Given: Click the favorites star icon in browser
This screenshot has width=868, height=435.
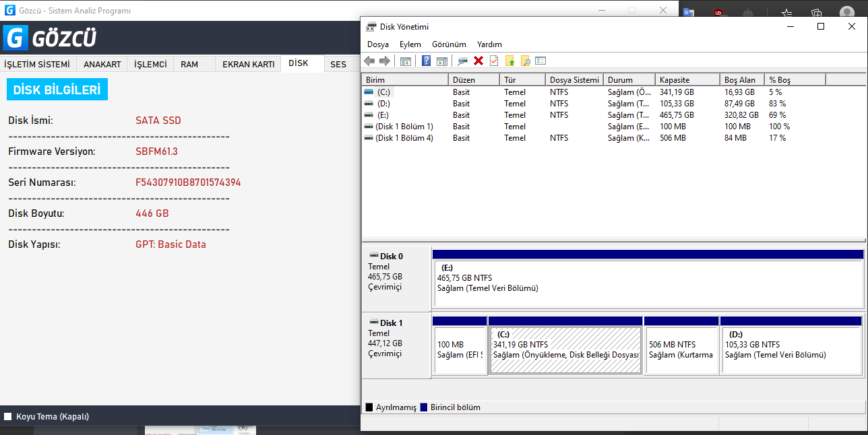Looking at the screenshot, I should tap(786, 12).
